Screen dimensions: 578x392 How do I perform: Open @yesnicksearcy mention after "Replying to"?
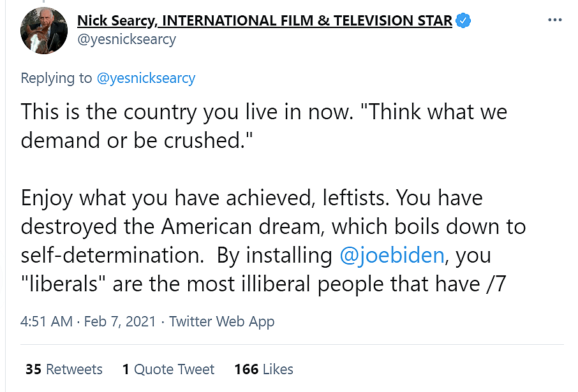pyautogui.click(x=145, y=78)
